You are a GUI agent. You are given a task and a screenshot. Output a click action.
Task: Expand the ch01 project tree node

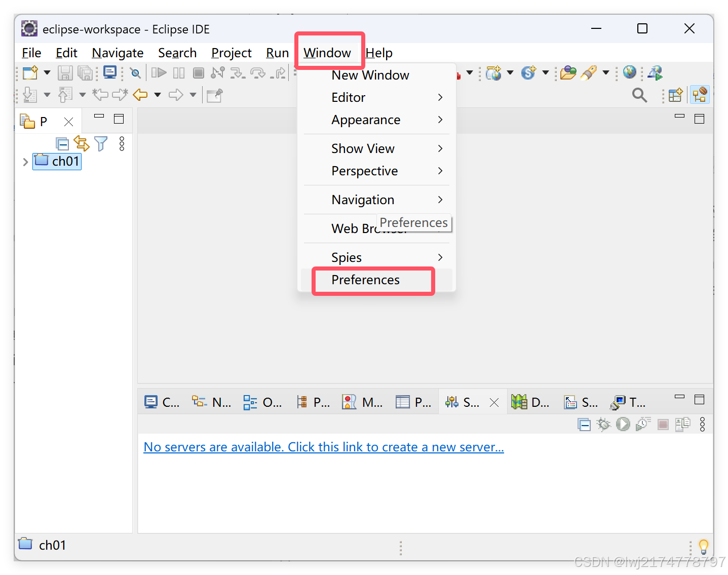(x=25, y=162)
